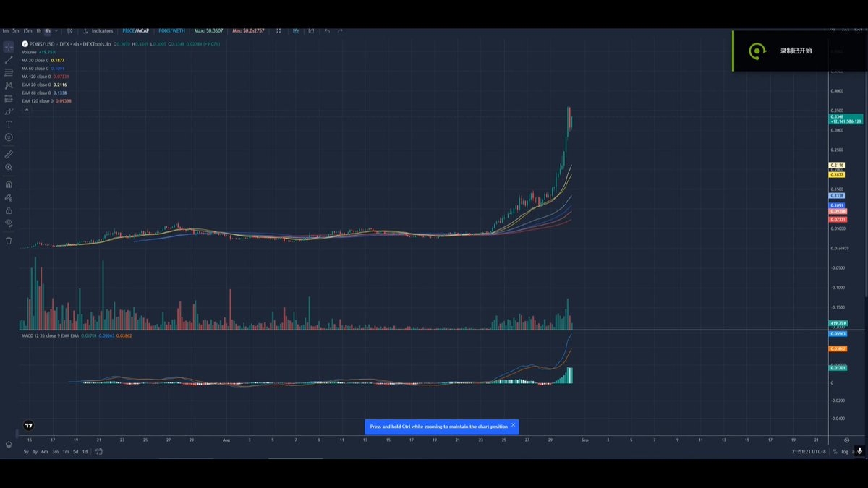Open the Fibonacci retracement tool group
Image resolution: width=868 pixels, height=488 pixels.
(x=9, y=72)
